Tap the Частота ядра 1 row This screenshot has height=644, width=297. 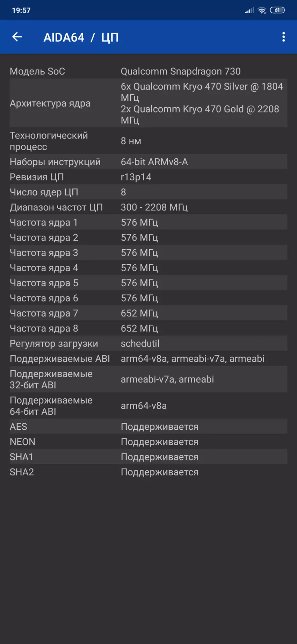(148, 222)
